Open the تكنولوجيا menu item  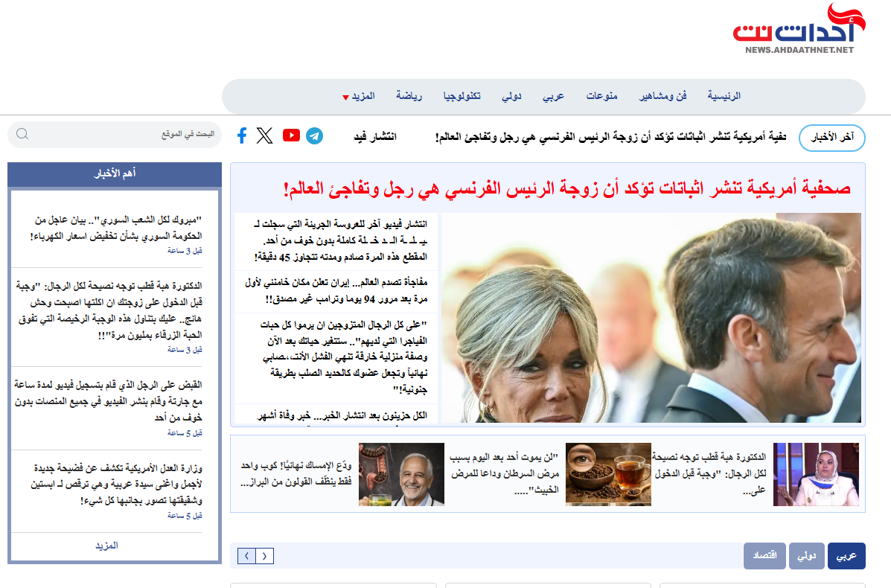click(462, 96)
